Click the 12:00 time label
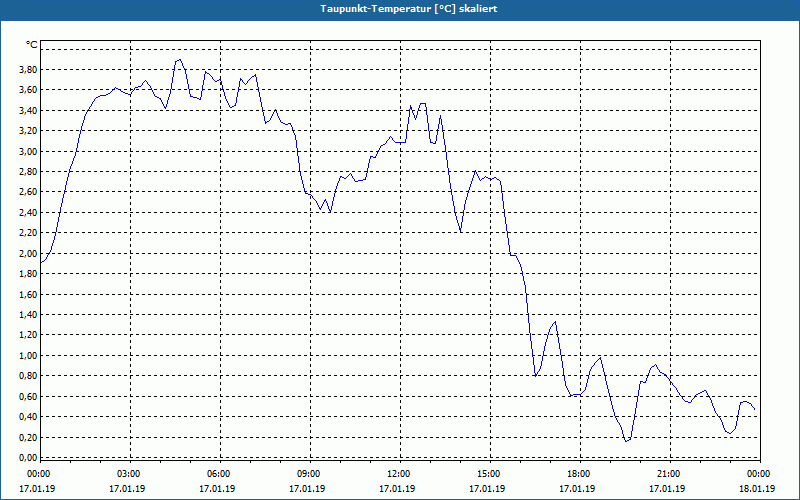 pos(398,474)
